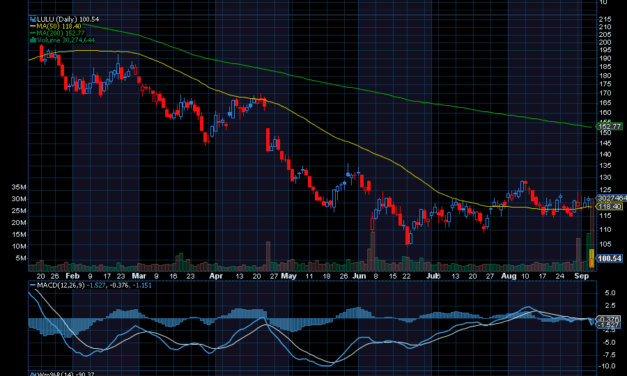Screen dimensions: 627x376
Task: Click the -7.5 level on the MACD scale
Action: [608, 355]
